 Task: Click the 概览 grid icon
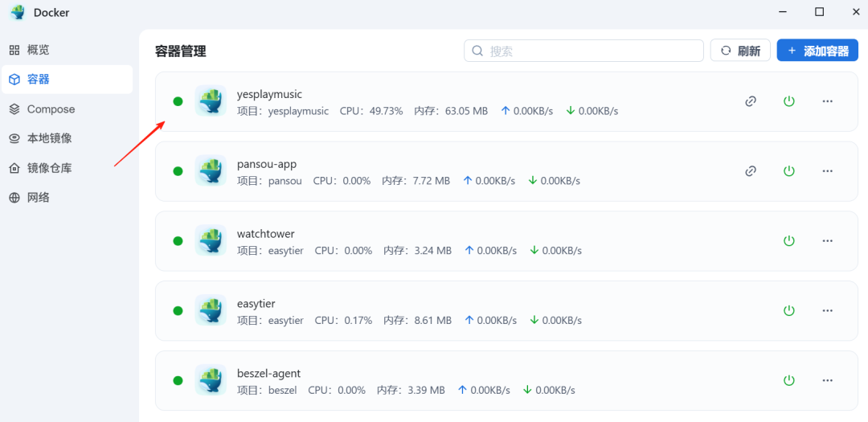(x=14, y=51)
